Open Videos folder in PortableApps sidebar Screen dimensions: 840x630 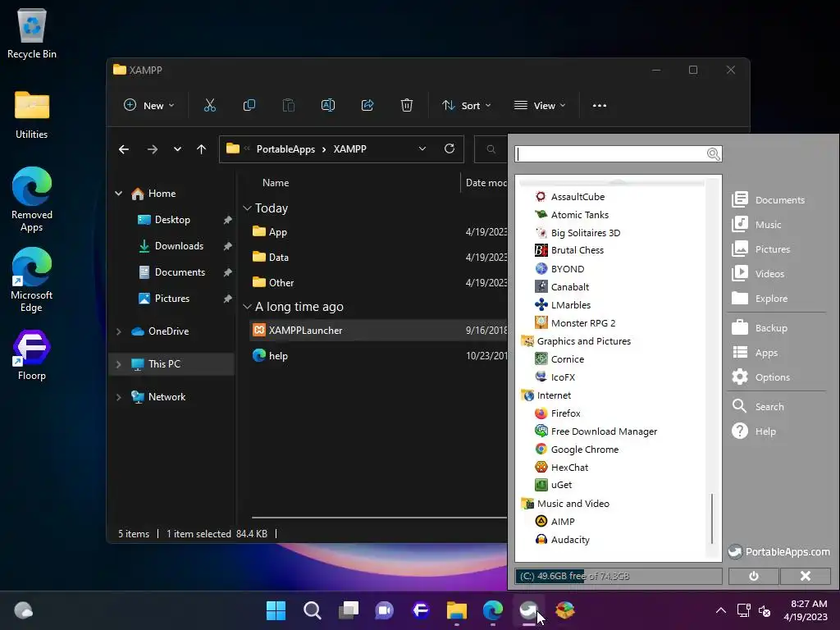[x=758, y=274]
